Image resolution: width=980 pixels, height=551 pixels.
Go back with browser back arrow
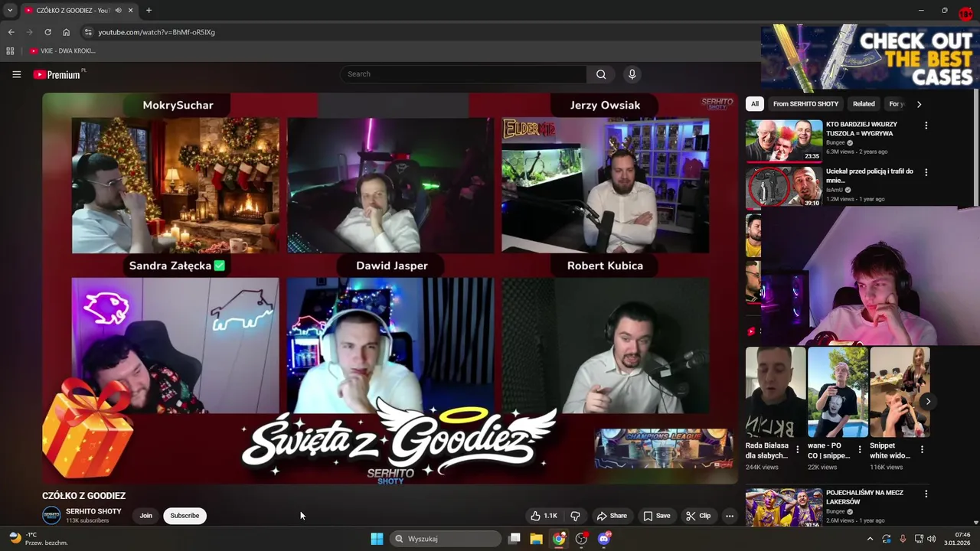pyautogui.click(x=11, y=32)
